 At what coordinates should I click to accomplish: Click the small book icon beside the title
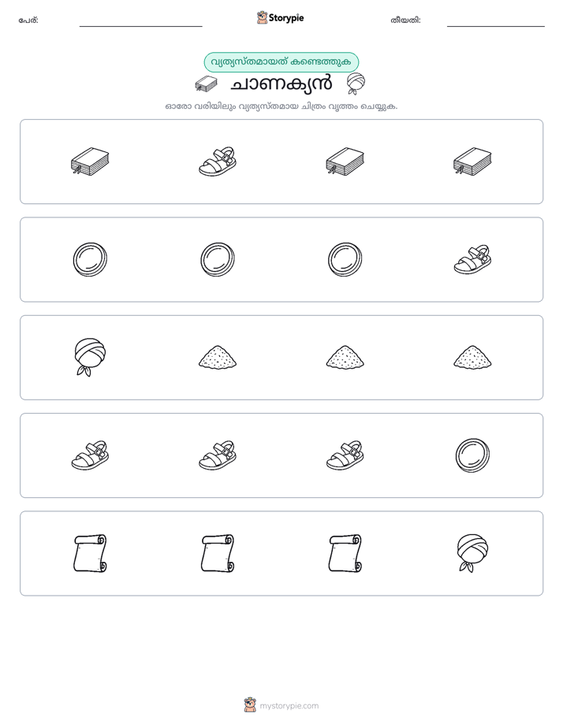coord(206,84)
